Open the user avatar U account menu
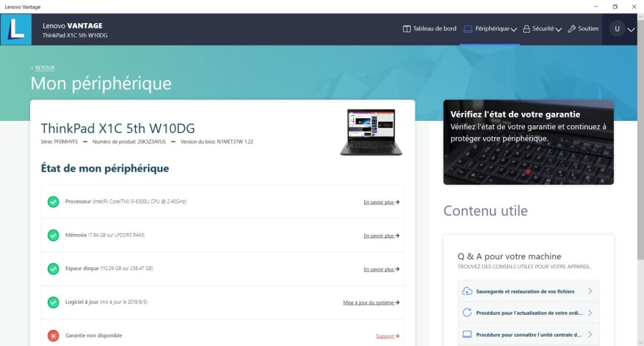Image resolution: width=644 pixels, height=346 pixels. [622, 29]
